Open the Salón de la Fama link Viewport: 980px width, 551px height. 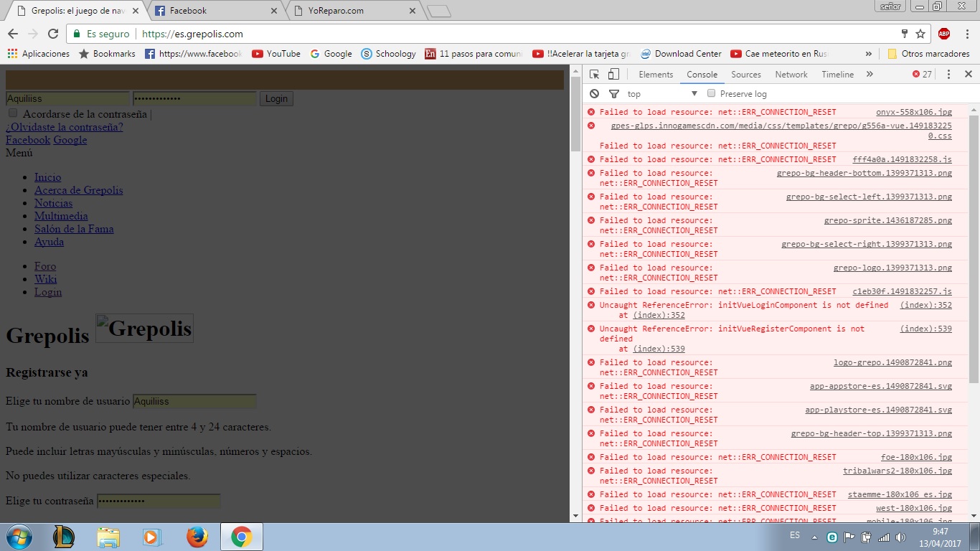[x=74, y=229]
